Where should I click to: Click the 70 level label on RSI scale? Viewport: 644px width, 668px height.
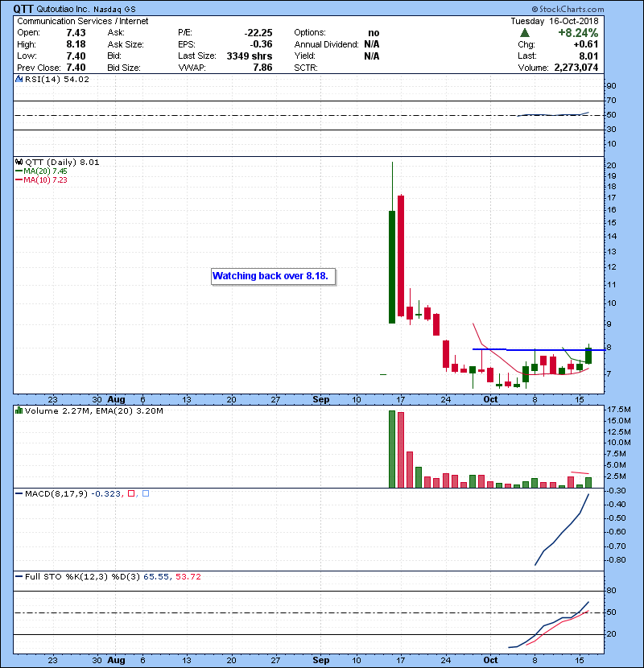[612, 101]
